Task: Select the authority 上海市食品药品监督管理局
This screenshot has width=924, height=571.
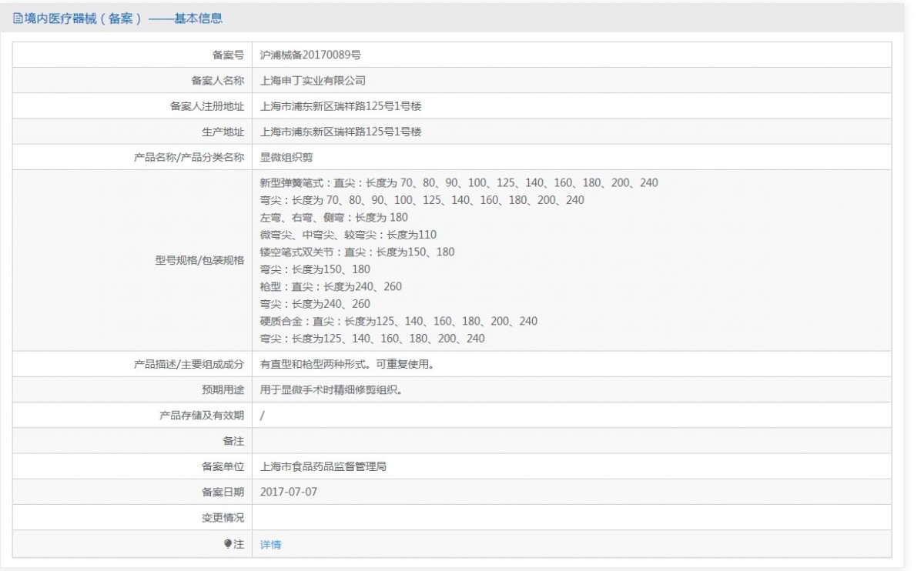Action: tap(324, 466)
